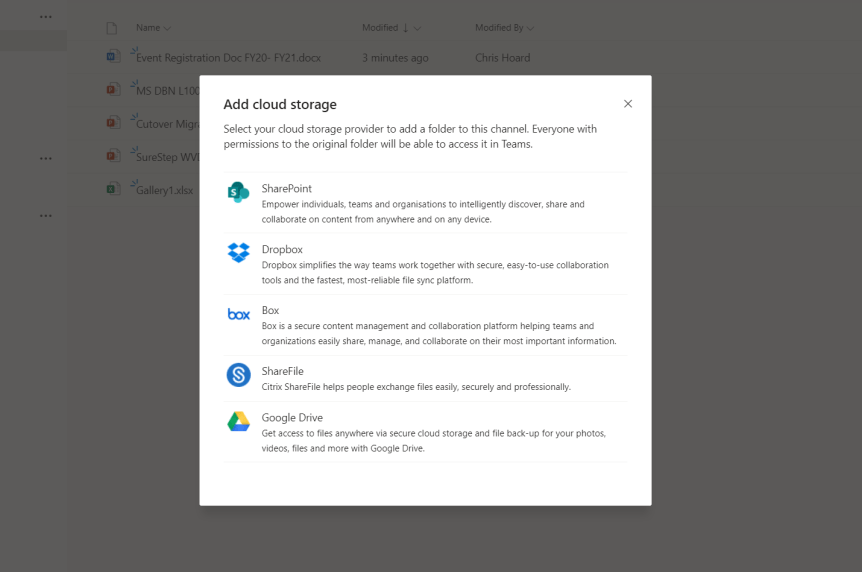Pick the Box storage option title
The height and width of the screenshot is (572, 862).
(x=270, y=310)
